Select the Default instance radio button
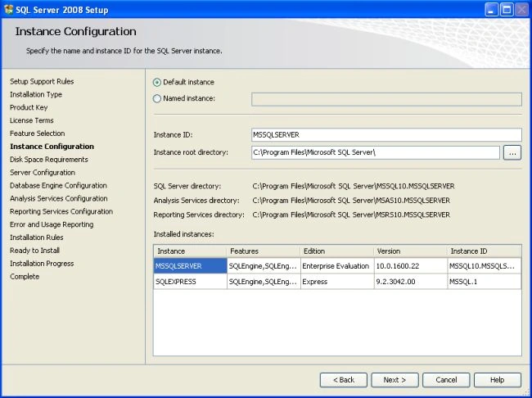532x398 pixels. tap(157, 82)
